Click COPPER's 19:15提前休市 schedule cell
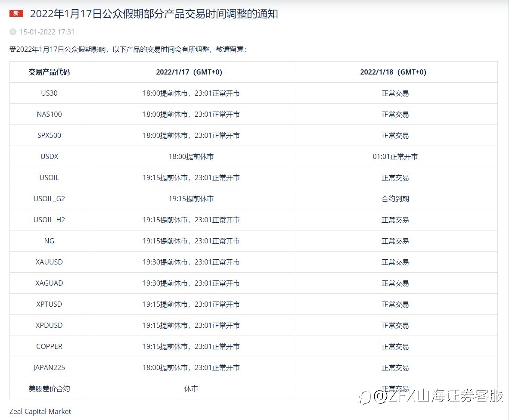 pyautogui.click(x=191, y=347)
